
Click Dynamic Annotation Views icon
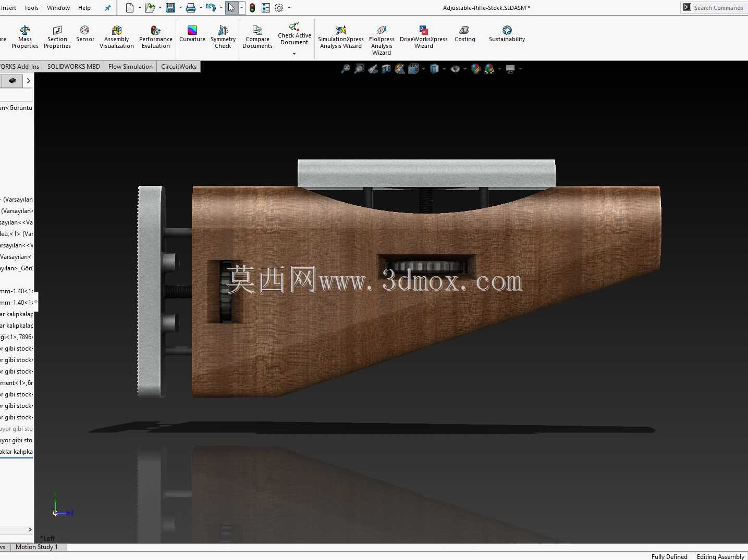(x=400, y=69)
